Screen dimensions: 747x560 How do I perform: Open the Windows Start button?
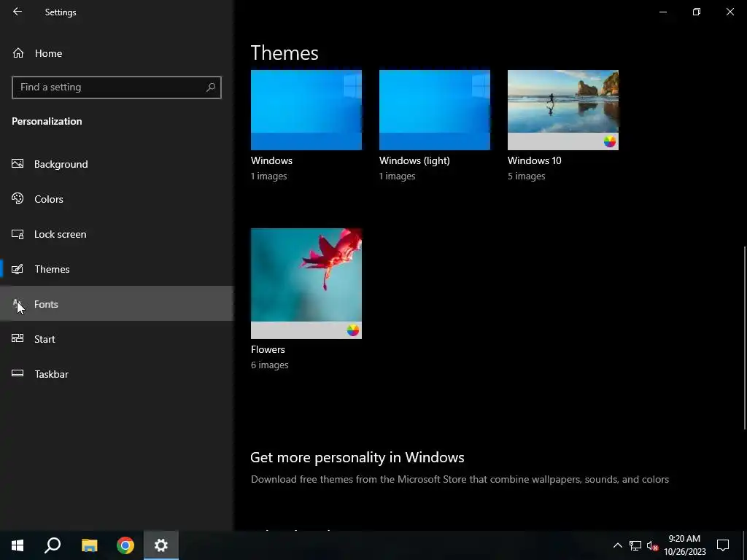click(18, 545)
